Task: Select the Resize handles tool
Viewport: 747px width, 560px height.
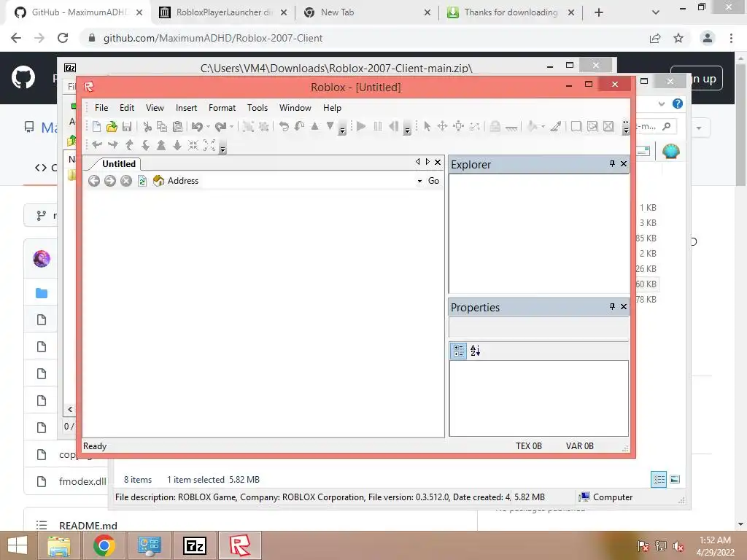Action: point(458,126)
